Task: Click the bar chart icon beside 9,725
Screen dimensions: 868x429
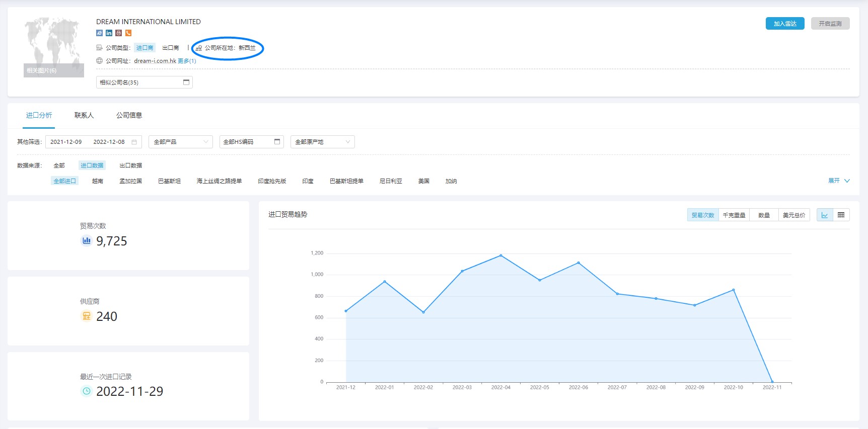Action: 87,241
